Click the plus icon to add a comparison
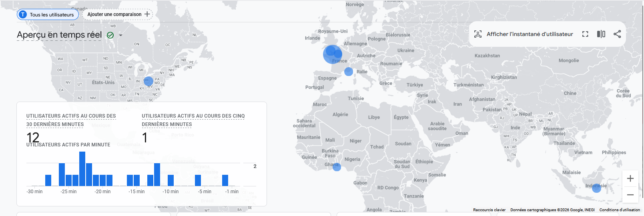This screenshot has width=644, height=216. coord(147,14)
